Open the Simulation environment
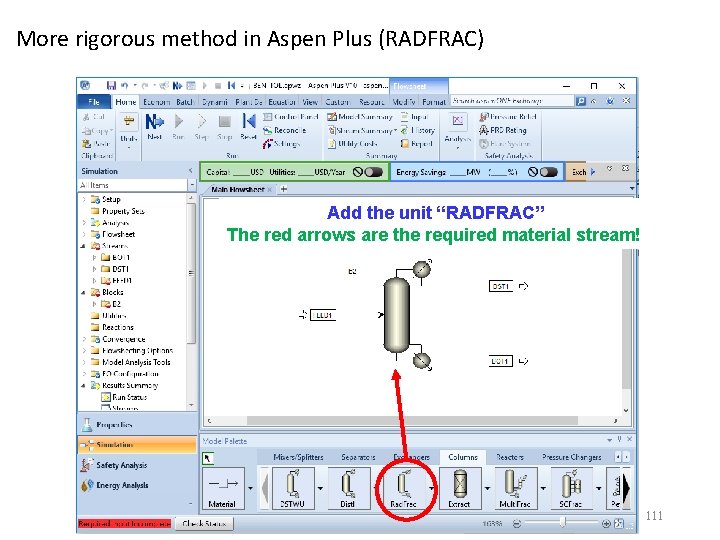 tap(137, 445)
